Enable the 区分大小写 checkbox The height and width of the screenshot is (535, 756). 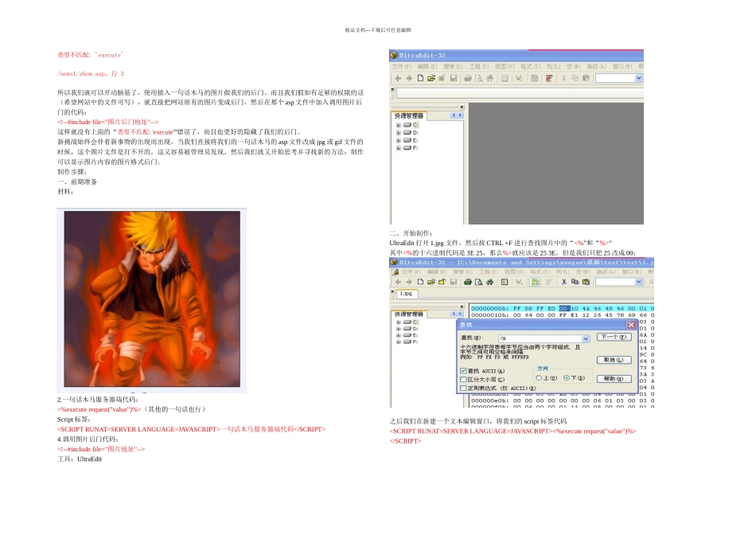pyautogui.click(x=463, y=380)
